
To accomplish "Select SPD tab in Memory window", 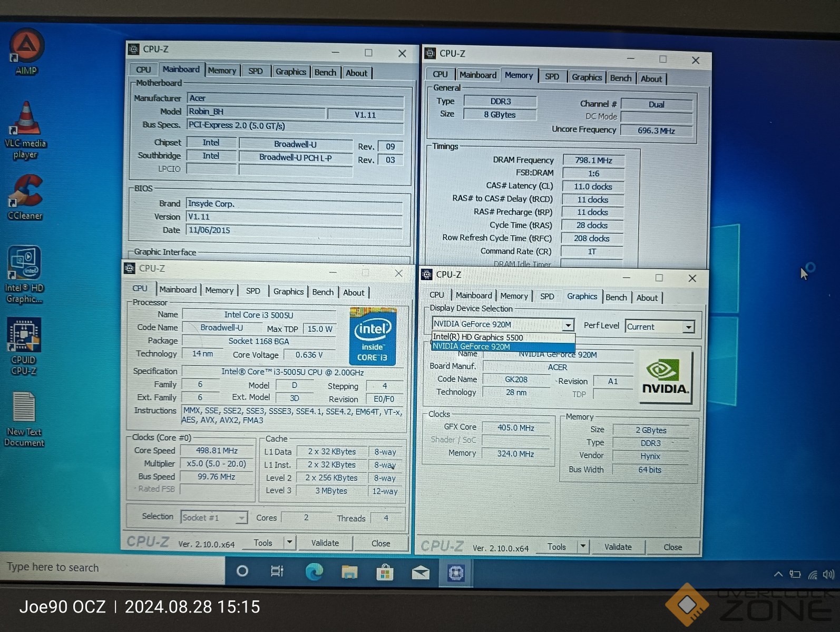I will [x=552, y=77].
